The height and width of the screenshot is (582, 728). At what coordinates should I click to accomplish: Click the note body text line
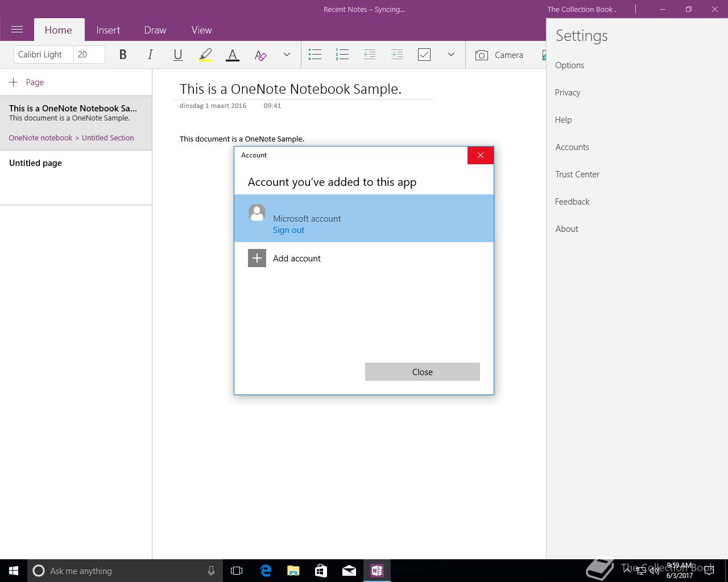[x=242, y=139]
